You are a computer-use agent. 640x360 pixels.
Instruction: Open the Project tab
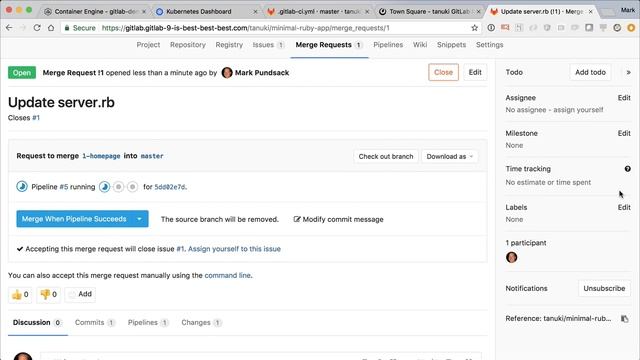coord(148,45)
